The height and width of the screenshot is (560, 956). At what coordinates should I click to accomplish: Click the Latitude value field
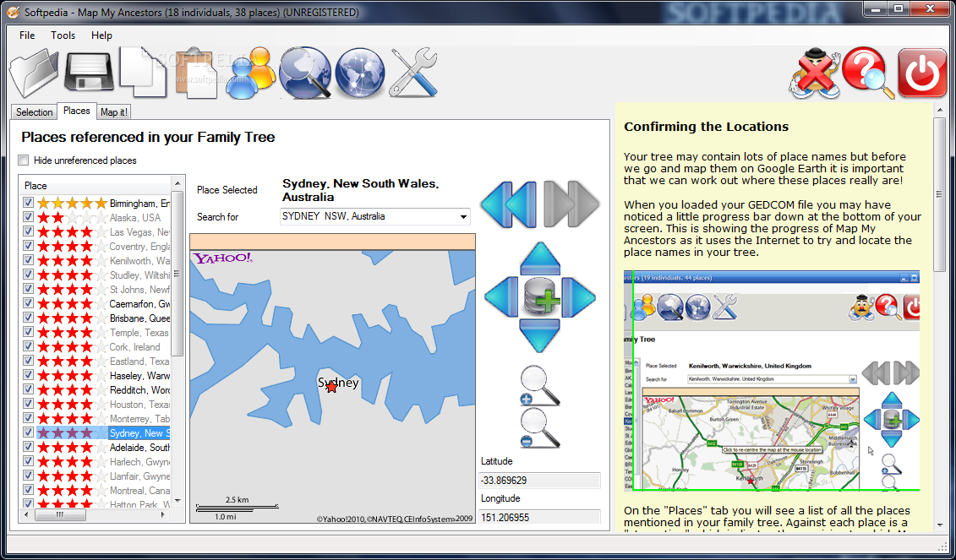coord(539,480)
